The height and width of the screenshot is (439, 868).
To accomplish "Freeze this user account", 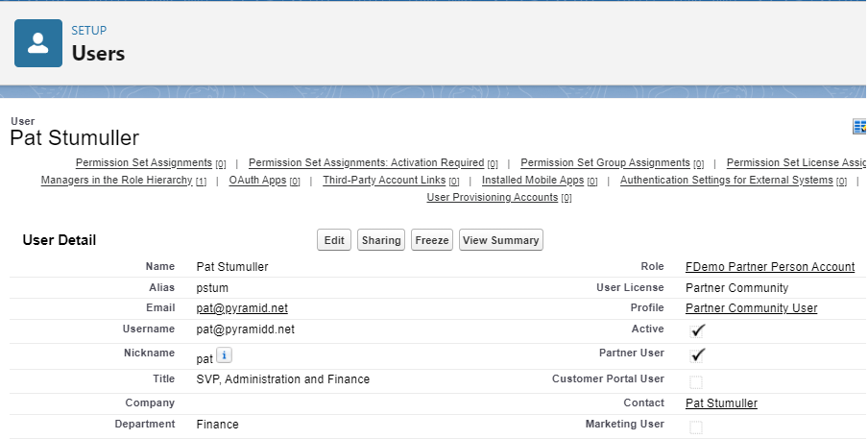I will (x=431, y=240).
